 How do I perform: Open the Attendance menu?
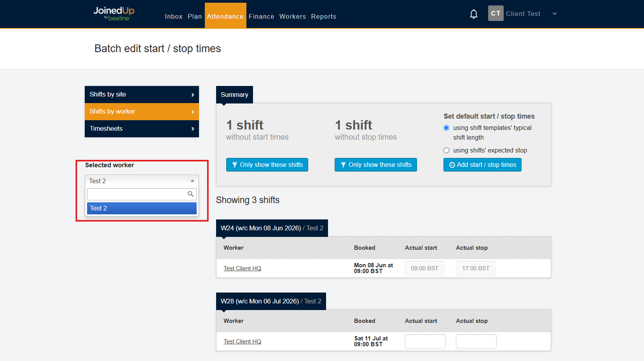pyautogui.click(x=225, y=16)
